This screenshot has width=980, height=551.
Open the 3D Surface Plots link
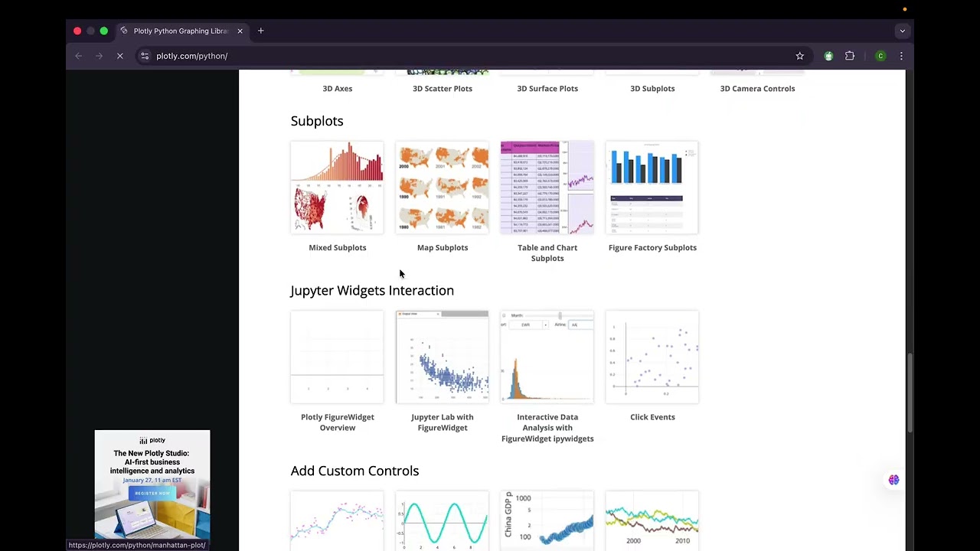547,88
